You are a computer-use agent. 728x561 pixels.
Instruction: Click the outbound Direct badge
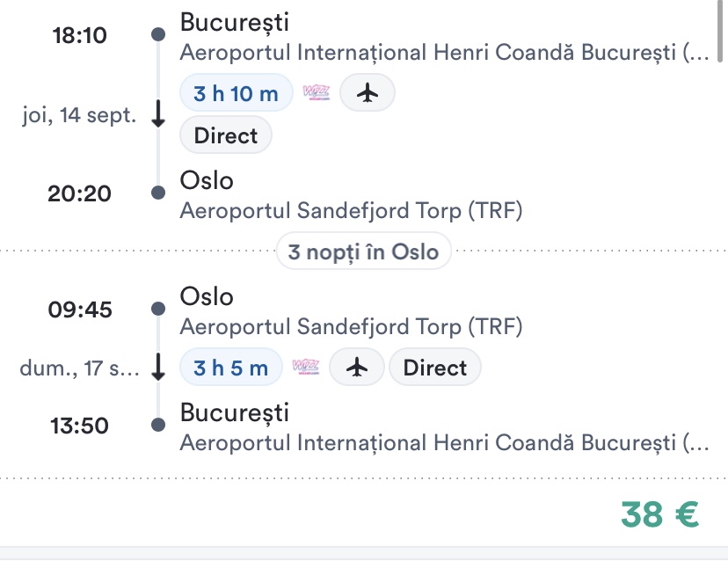(x=226, y=135)
